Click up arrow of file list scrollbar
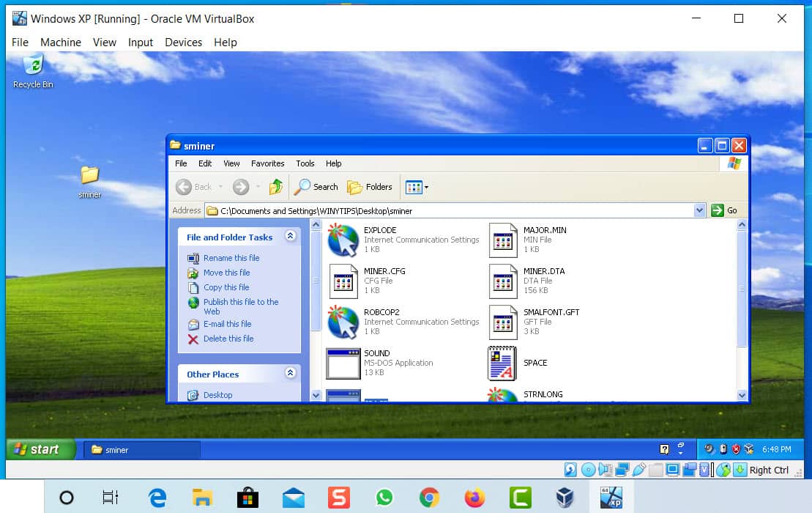The width and height of the screenshot is (812, 513). coord(742,225)
